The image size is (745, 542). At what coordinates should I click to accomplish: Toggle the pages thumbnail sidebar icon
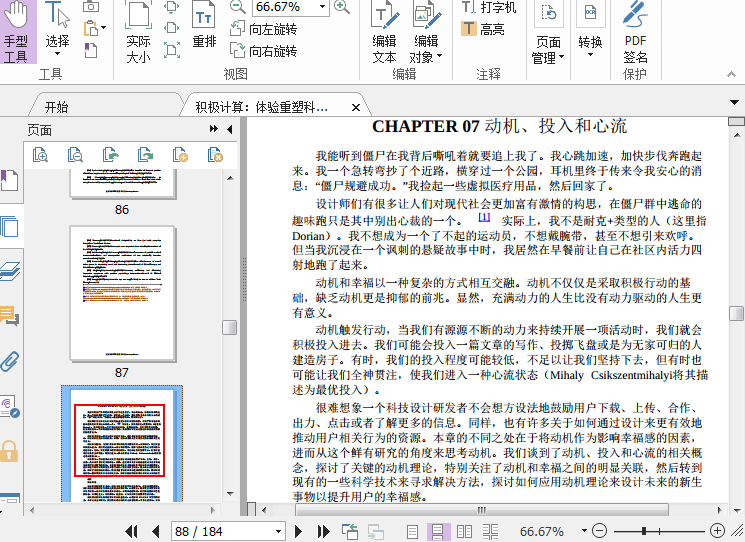click(10, 227)
